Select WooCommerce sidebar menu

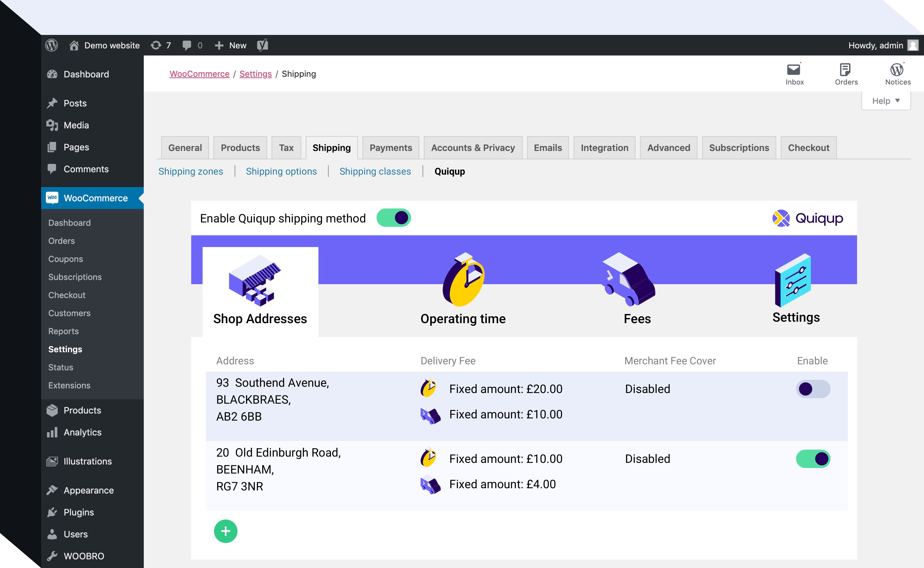[x=92, y=198]
